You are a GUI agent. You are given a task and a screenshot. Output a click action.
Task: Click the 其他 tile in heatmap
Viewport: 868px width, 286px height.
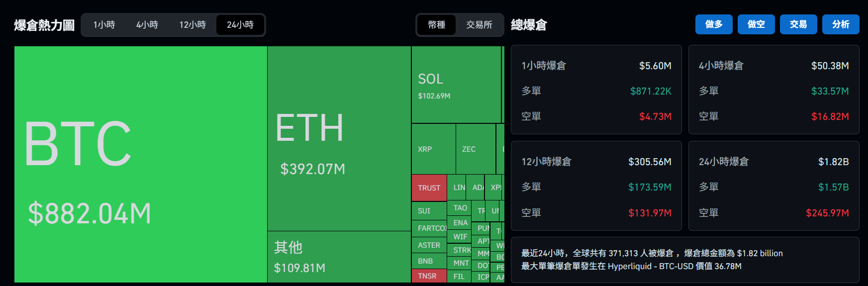339,257
